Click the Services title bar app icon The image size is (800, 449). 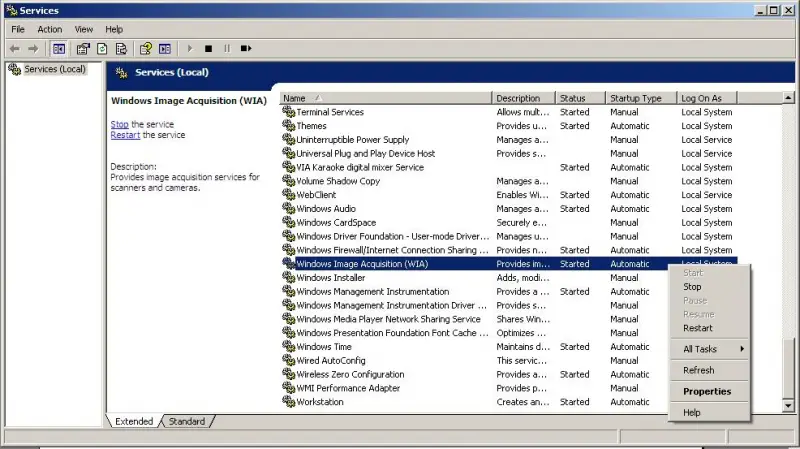(11, 10)
